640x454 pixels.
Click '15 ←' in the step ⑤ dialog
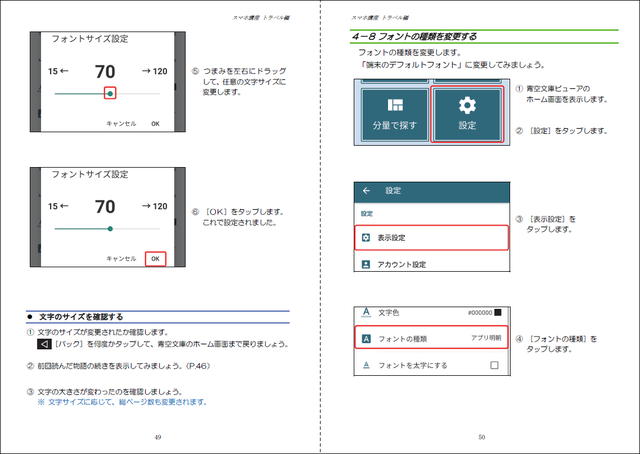58,71
